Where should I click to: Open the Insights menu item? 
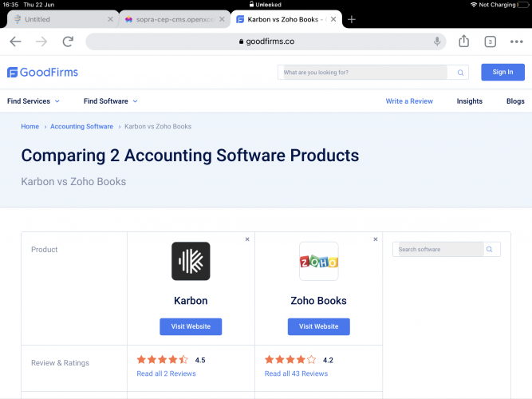click(470, 101)
